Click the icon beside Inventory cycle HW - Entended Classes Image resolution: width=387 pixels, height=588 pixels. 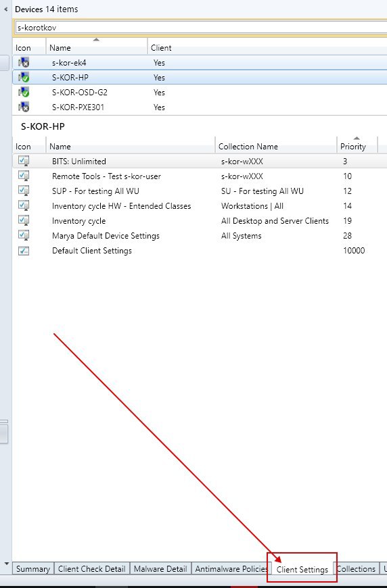click(x=24, y=205)
